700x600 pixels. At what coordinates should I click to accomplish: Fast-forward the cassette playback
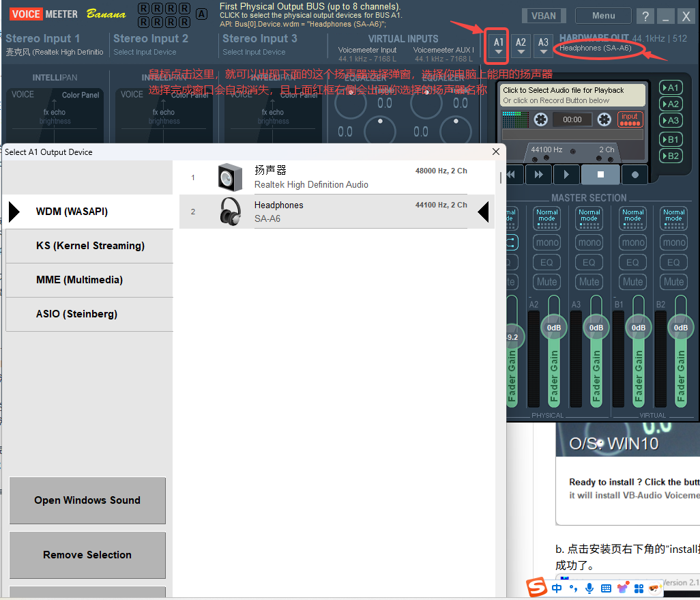click(x=539, y=174)
